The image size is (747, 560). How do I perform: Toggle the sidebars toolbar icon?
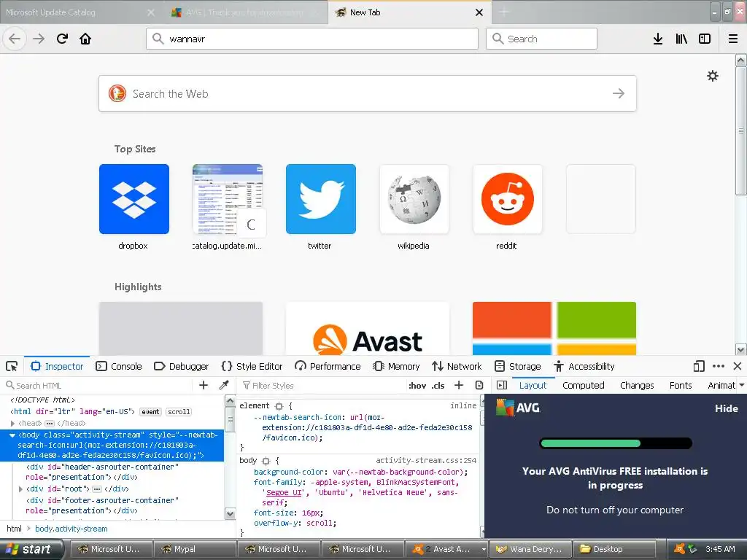click(x=705, y=39)
